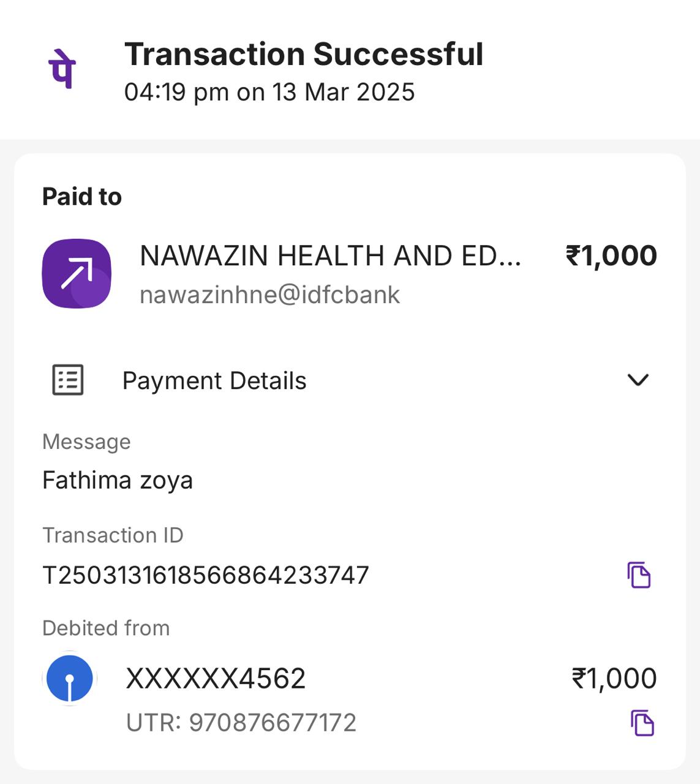Click the purple arrow recipient icon

coord(77,273)
